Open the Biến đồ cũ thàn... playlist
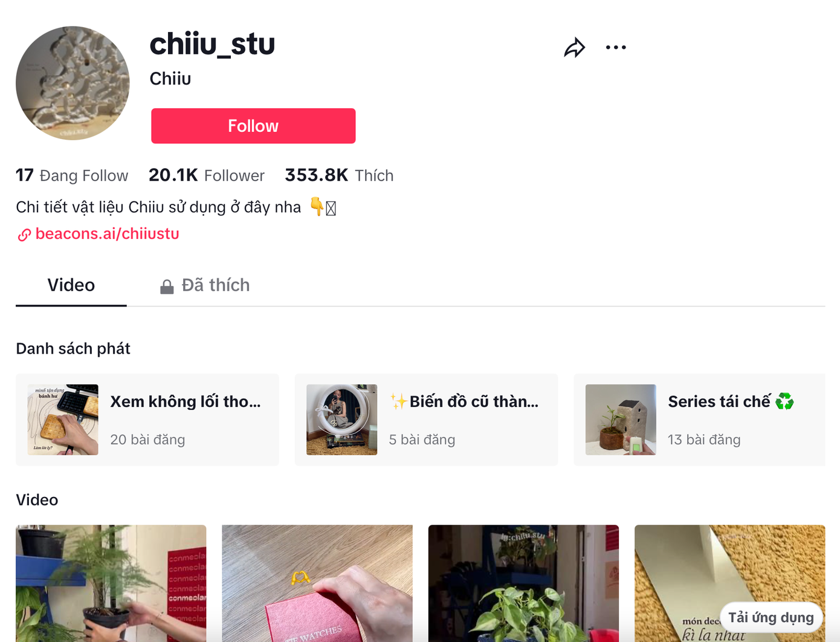 (x=426, y=420)
